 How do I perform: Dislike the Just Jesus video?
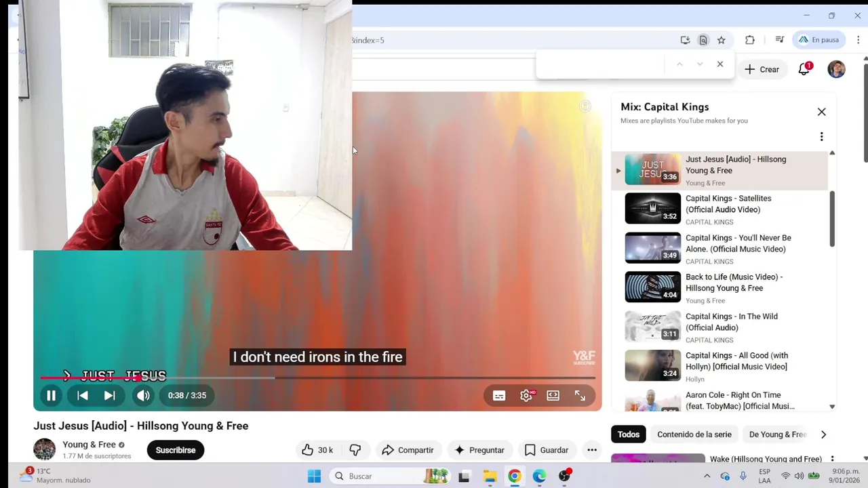coord(355,450)
